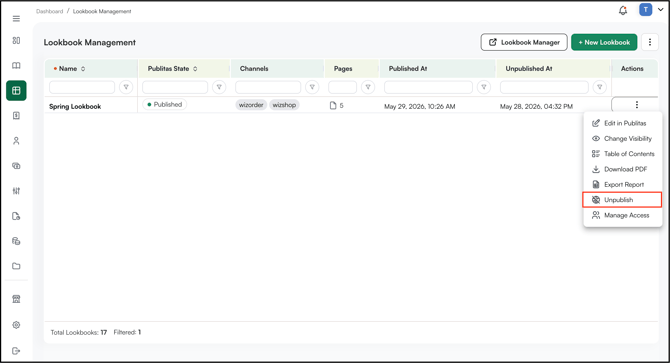Open the Pages column filter icon
This screenshot has width=670, height=363.
tap(368, 87)
